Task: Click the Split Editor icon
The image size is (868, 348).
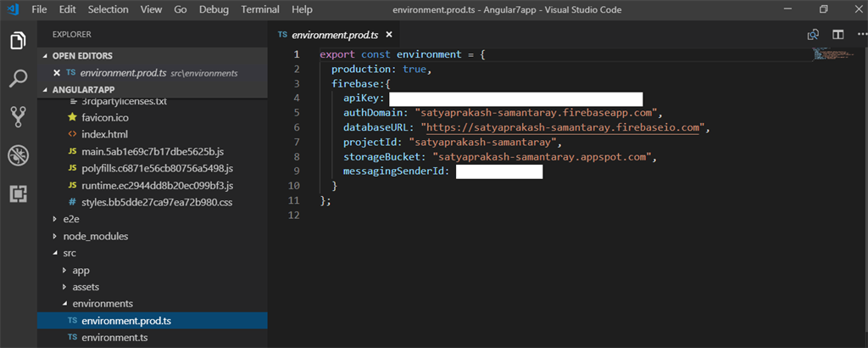Action: click(x=838, y=34)
